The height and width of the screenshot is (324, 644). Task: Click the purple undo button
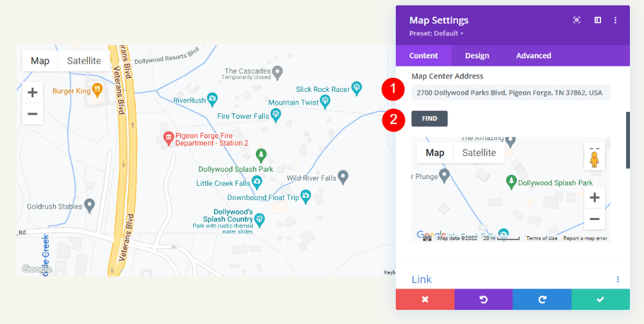pos(484,299)
